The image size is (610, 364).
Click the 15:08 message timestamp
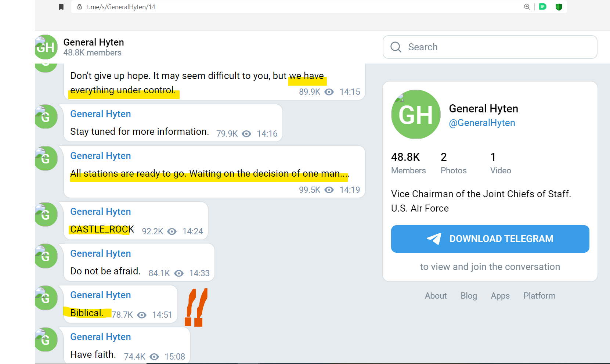pyautogui.click(x=175, y=357)
